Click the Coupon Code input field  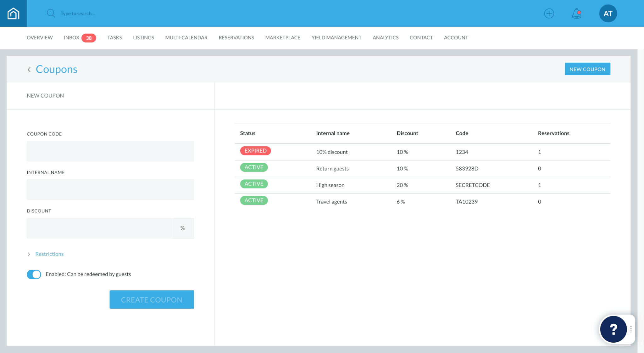[110, 151]
